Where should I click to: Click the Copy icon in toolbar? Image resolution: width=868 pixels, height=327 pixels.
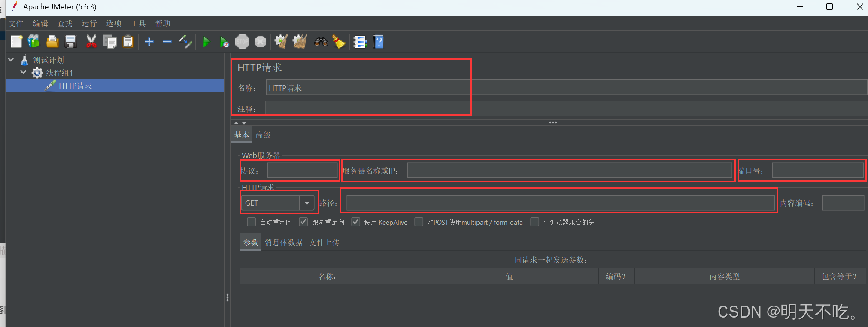coord(110,42)
